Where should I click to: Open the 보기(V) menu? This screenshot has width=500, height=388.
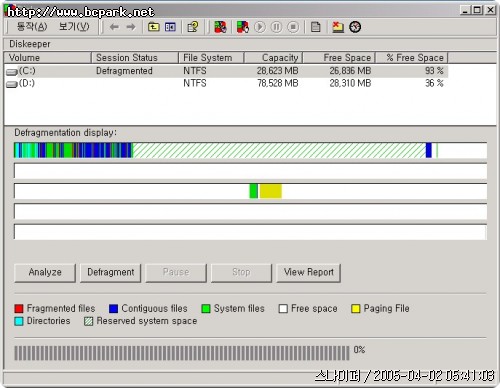click(x=74, y=27)
